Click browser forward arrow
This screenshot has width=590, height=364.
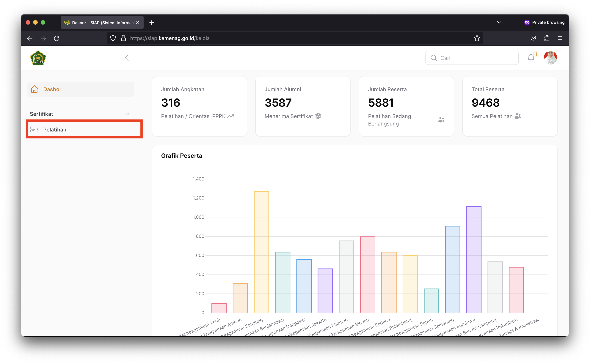pyautogui.click(x=43, y=38)
